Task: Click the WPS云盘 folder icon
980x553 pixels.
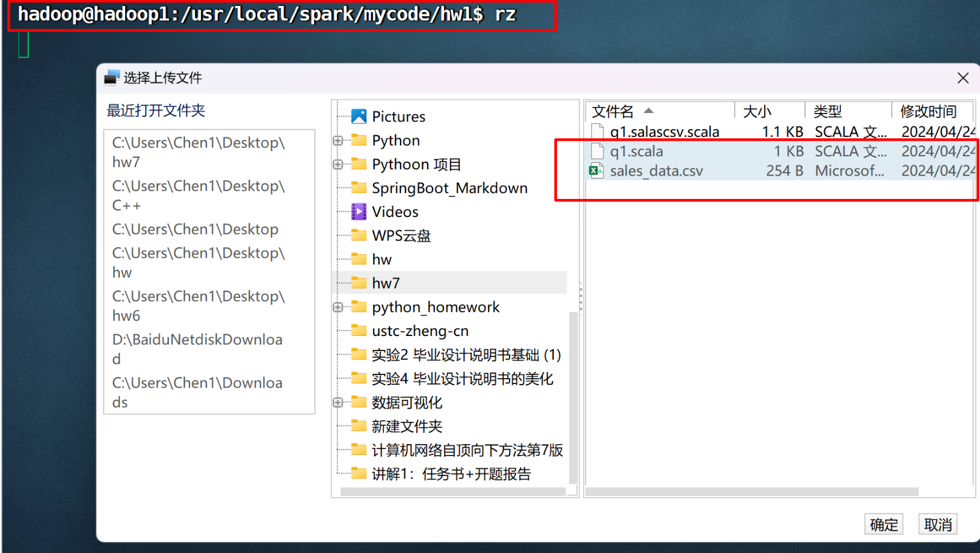Action: [x=359, y=235]
